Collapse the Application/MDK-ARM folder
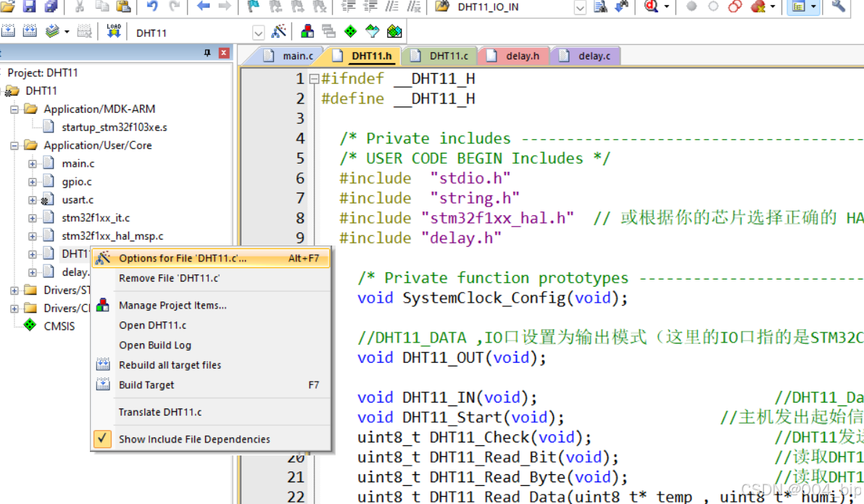Screen dimensions: 864x504 click(x=15, y=109)
